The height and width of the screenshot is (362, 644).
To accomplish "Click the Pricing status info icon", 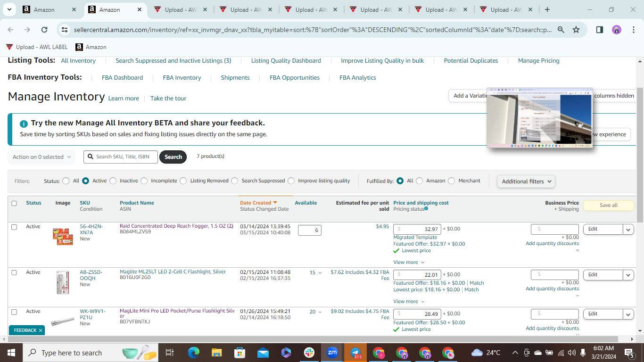I will (426, 208).
